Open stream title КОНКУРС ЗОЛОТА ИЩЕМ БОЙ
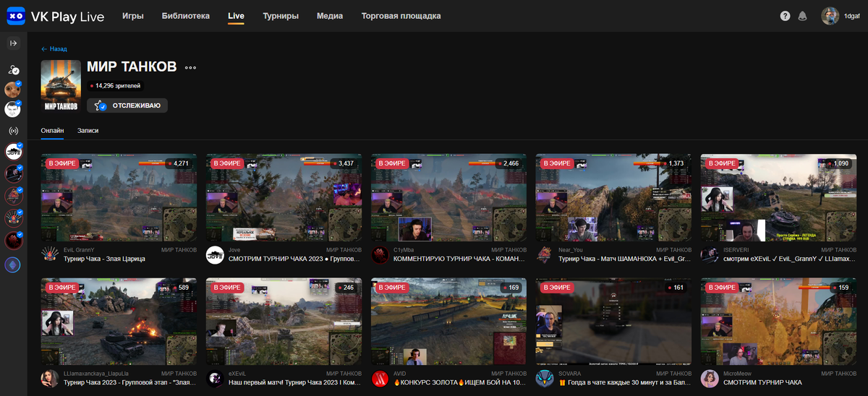868x396 pixels. (x=460, y=383)
